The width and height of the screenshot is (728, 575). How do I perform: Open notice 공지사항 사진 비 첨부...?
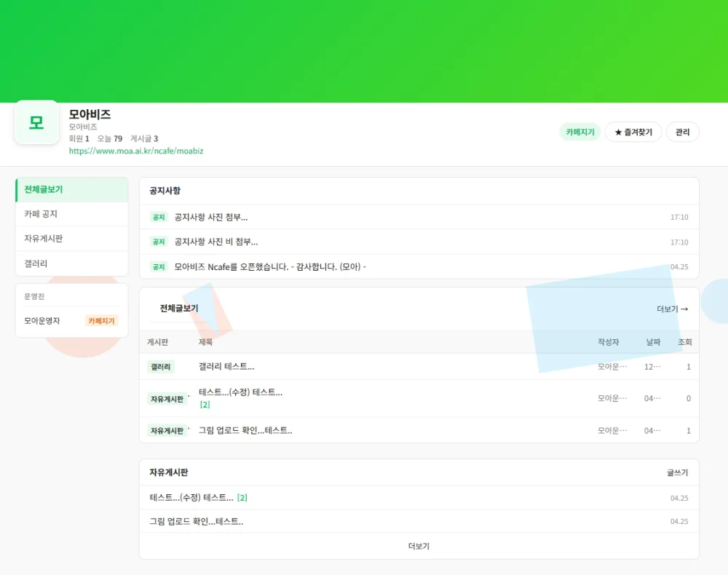click(216, 242)
